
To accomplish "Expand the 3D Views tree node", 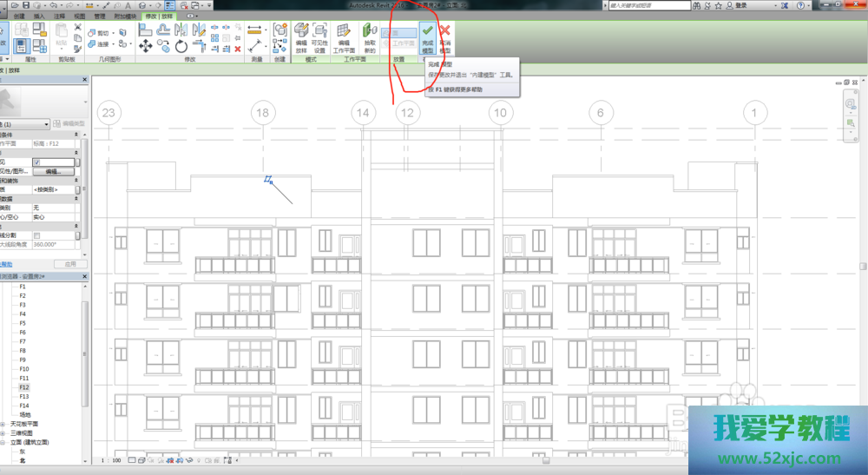I will pos(3,432).
